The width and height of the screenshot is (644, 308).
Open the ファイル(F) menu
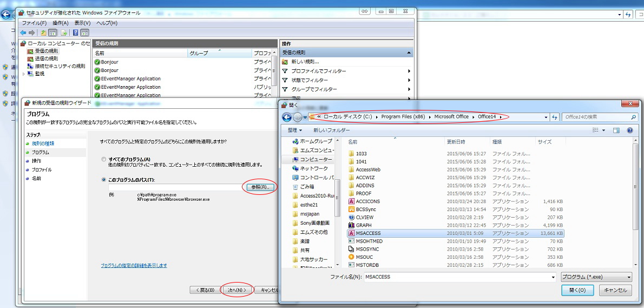(x=34, y=23)
